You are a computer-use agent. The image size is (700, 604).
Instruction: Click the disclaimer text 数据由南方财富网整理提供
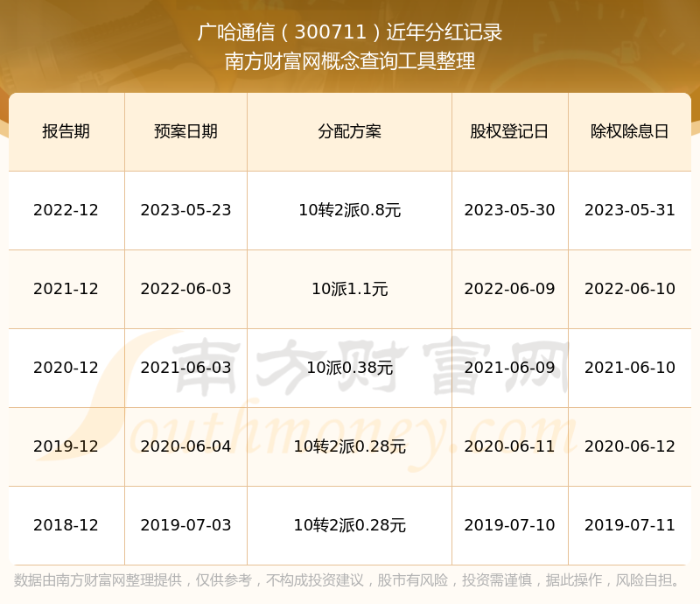pyautogui.click(x=98, y=580)
